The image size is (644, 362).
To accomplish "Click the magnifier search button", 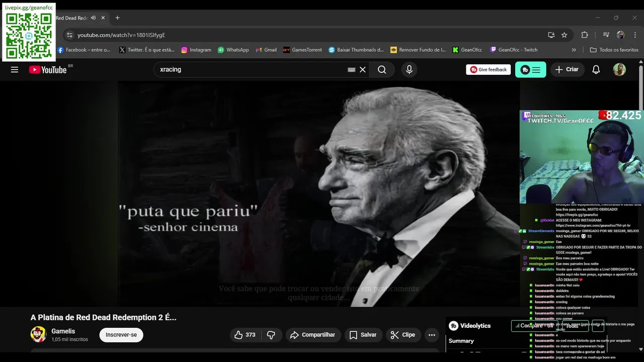I will coord(382,70).
